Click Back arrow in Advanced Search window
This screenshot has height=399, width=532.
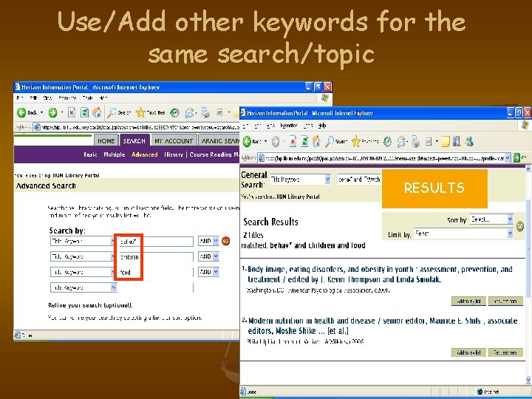click(21, 112)
